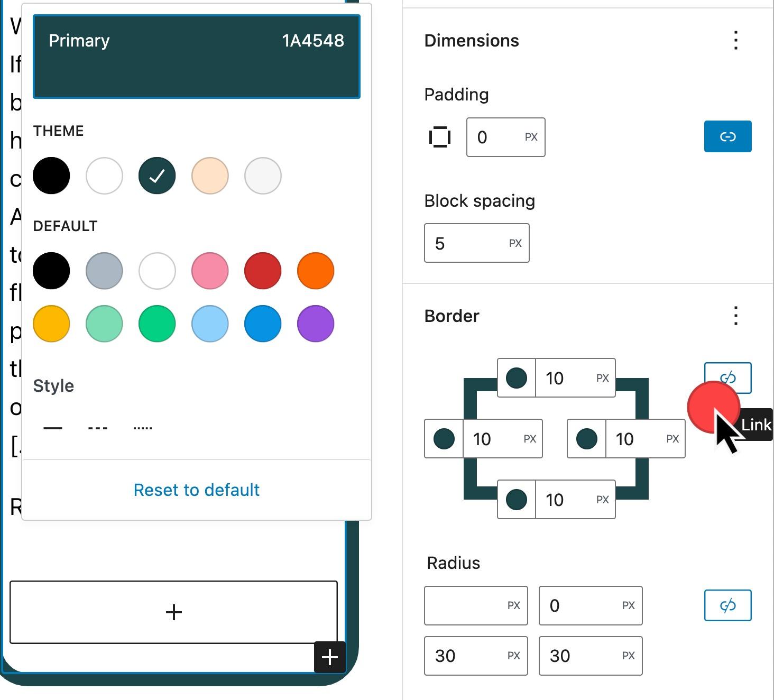The width and height of the screenshot is (774, 700).
Task: Pick the orange default color swatch
Action: (316, 271)
